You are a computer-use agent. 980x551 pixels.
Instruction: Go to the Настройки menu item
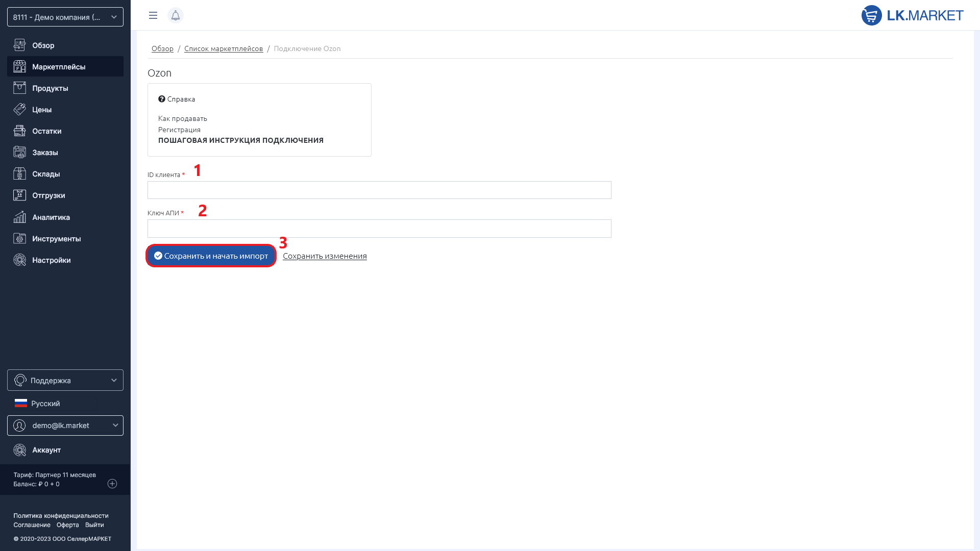(x=51, y=260)
